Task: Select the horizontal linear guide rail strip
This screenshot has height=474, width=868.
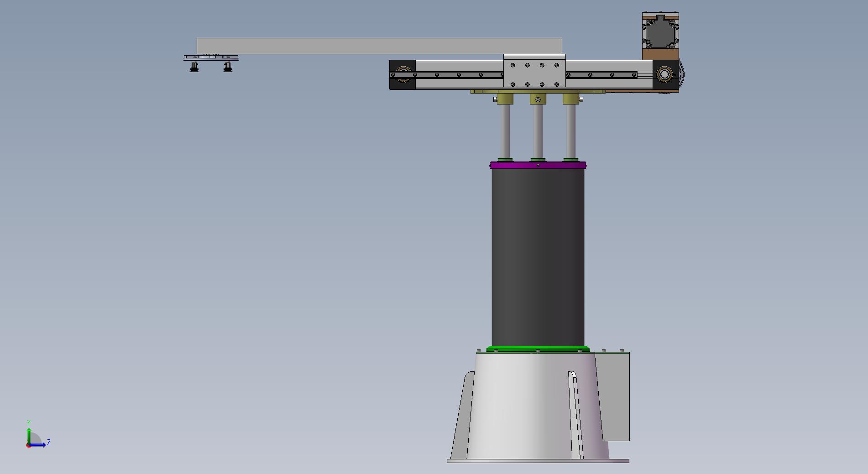Action: (x=513, y=74)
